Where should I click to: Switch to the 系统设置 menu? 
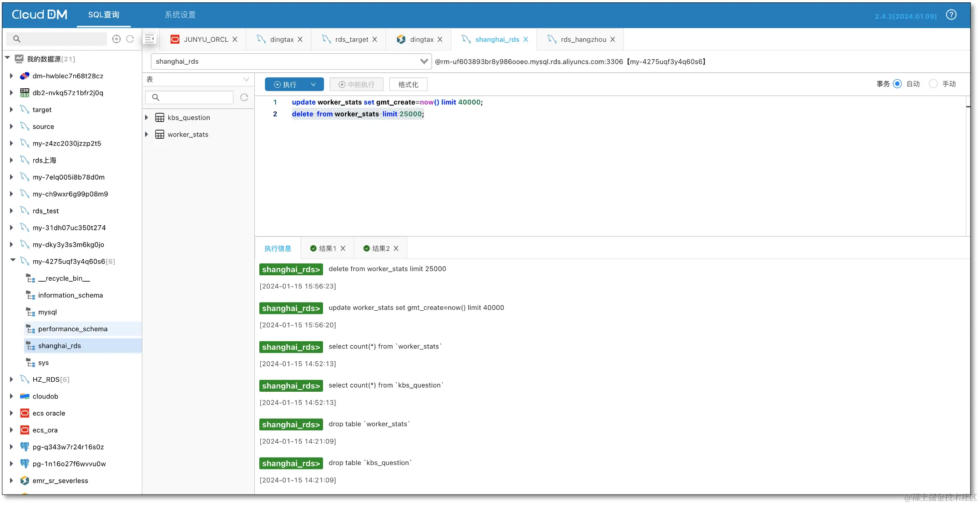[x=180, y=14]
